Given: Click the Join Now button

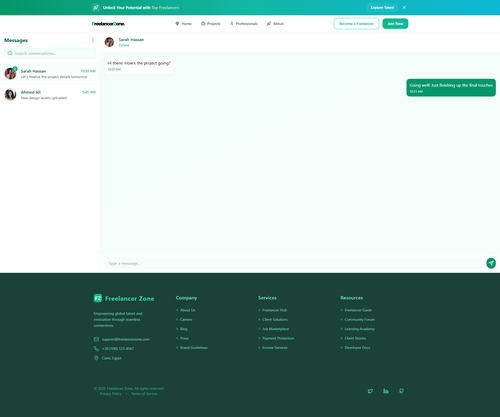Looking at the screenshot, I should pyautogui.click(x=395, y=24).
